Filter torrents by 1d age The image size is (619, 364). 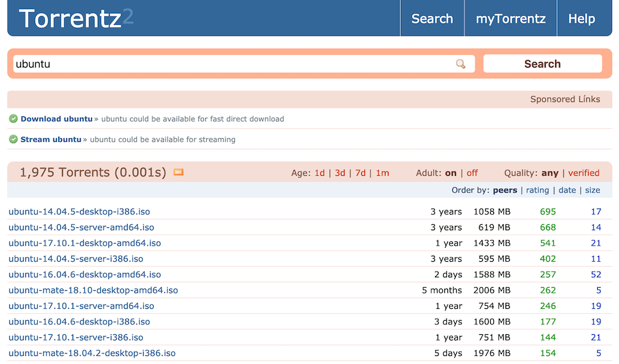click(x=319, y=173)
